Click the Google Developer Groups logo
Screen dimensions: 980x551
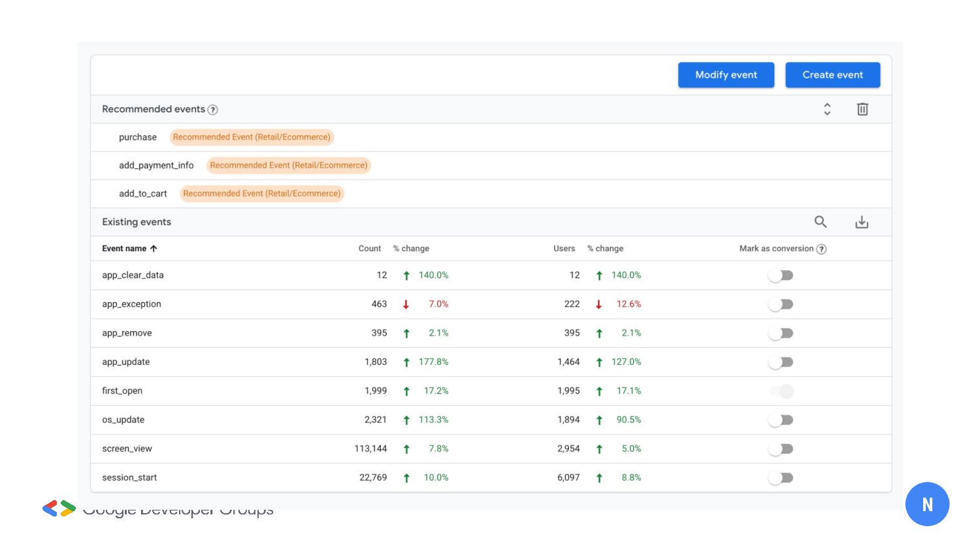(59, 508)
